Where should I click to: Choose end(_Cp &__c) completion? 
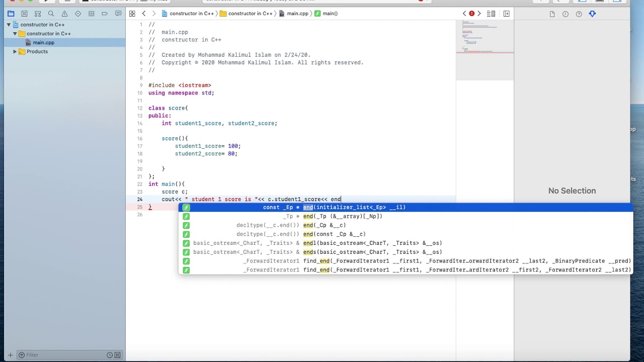(x=406, y=225)
